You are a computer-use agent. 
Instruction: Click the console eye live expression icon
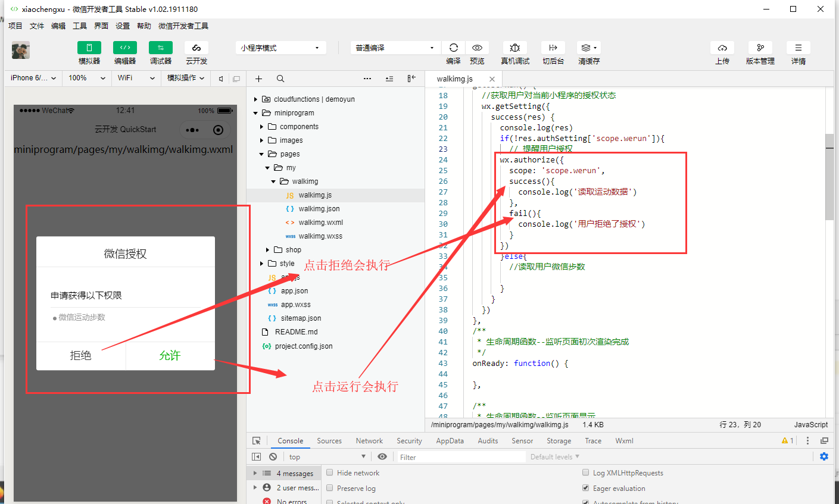coord(382,456)
